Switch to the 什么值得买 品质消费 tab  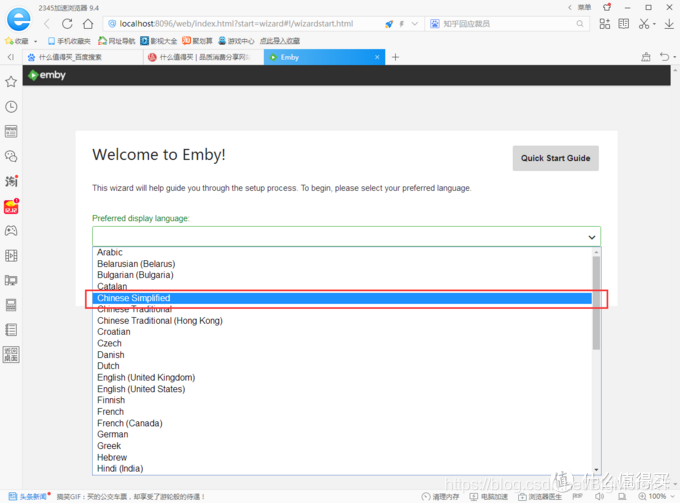pos(204,57)
